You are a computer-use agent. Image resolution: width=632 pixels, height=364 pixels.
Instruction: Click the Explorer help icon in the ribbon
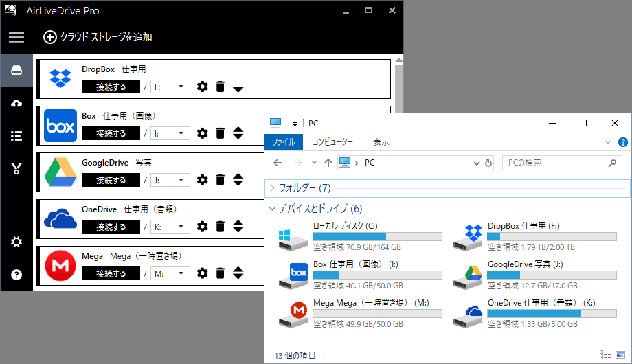click(x=623, y=142)
